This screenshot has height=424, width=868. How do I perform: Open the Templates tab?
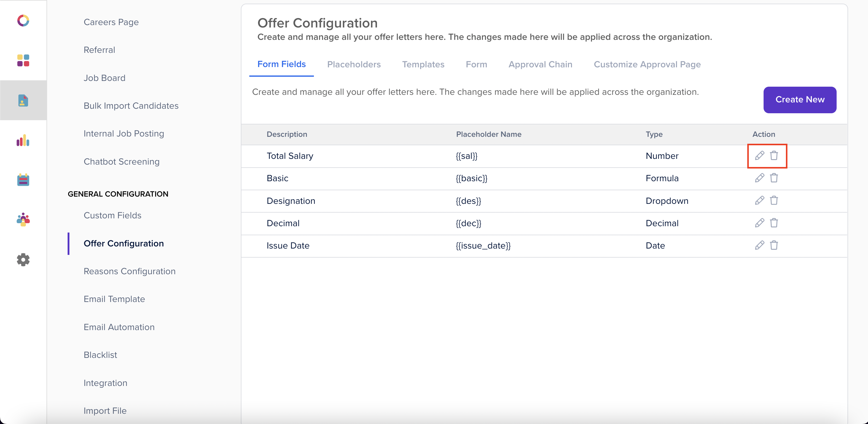click(423, 64)
